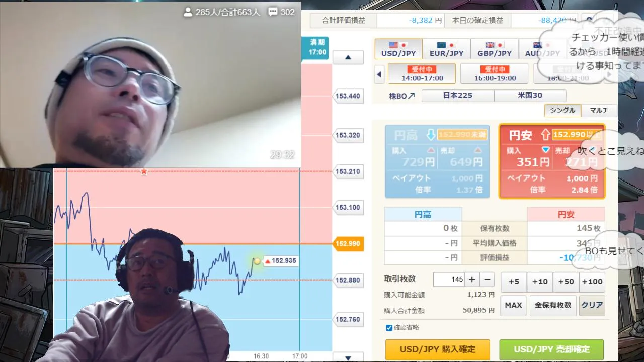Switch to シングル view mode
The height and width of the screenshot is (362, 644).
coord(562,111)
